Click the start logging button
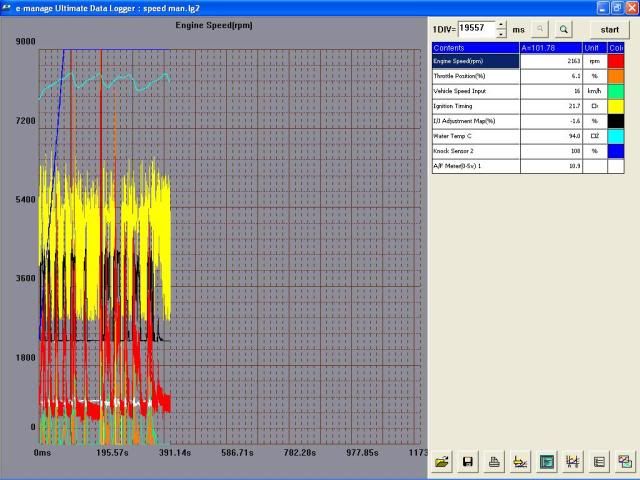Screen dimensions: 640x480 coord(609,29)
